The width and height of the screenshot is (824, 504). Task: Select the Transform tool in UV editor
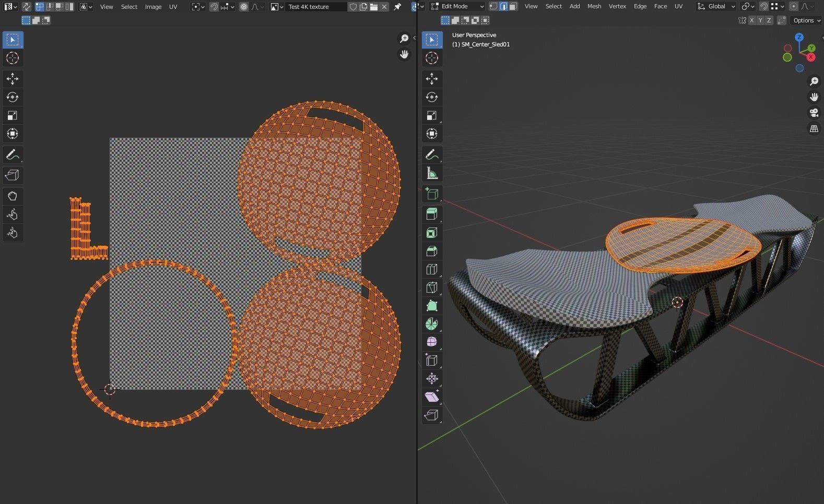click(13, 134)
